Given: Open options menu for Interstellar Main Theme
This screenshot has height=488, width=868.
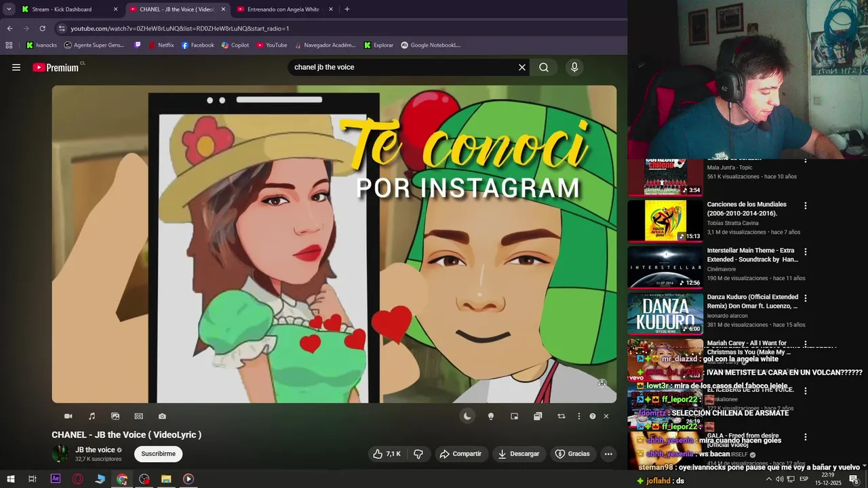Looking at the screenshot, I should pyautogui.click(x=806, y=251).
